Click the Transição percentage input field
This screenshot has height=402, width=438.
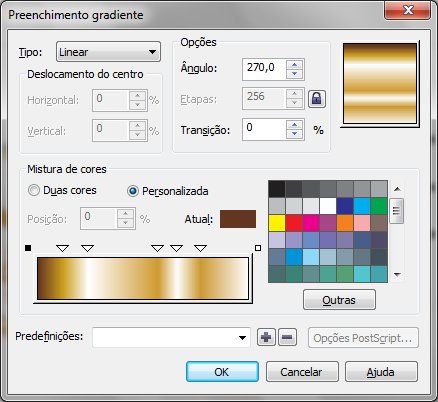pos(264,129)
